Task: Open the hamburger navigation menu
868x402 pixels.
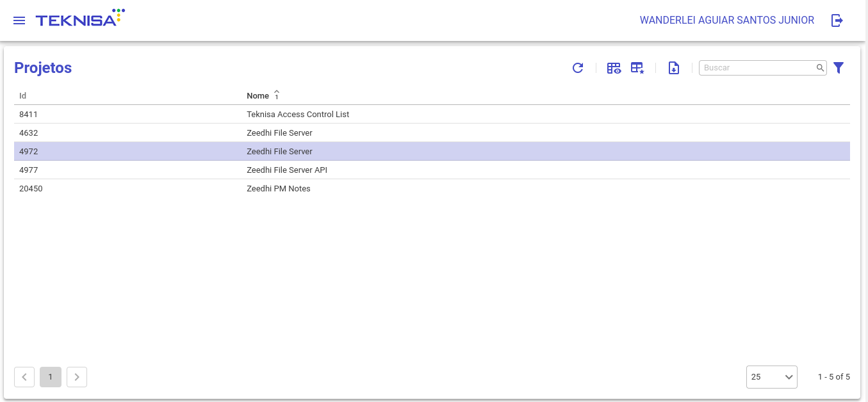Action: point(19,20)
